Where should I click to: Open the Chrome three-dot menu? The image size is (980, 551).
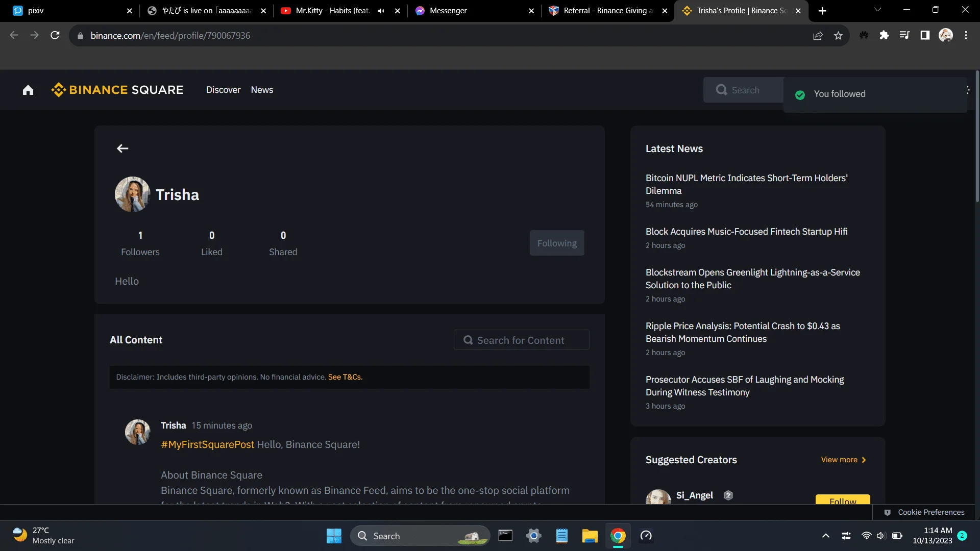[966, 35]
